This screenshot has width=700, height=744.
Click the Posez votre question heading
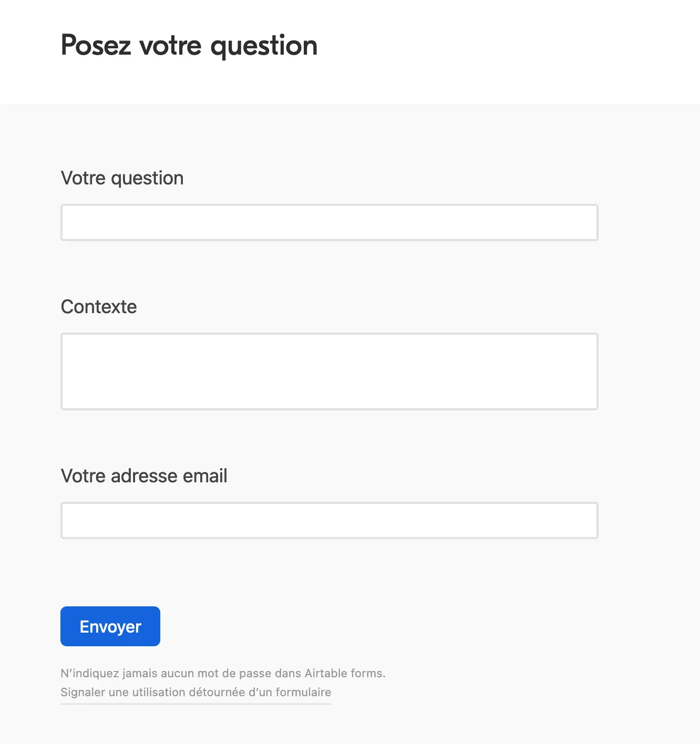[189, 46]
